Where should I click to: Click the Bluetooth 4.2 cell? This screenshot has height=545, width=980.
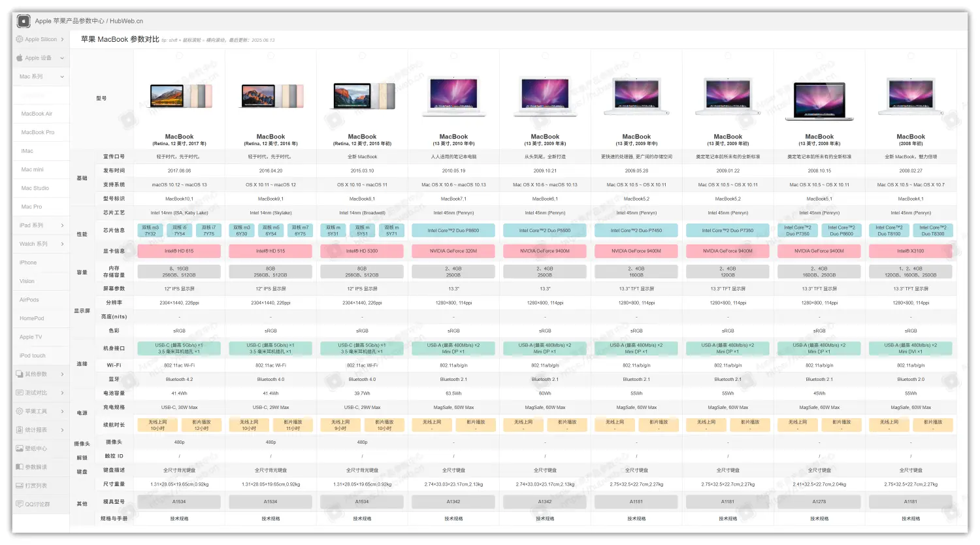[180, 379]
